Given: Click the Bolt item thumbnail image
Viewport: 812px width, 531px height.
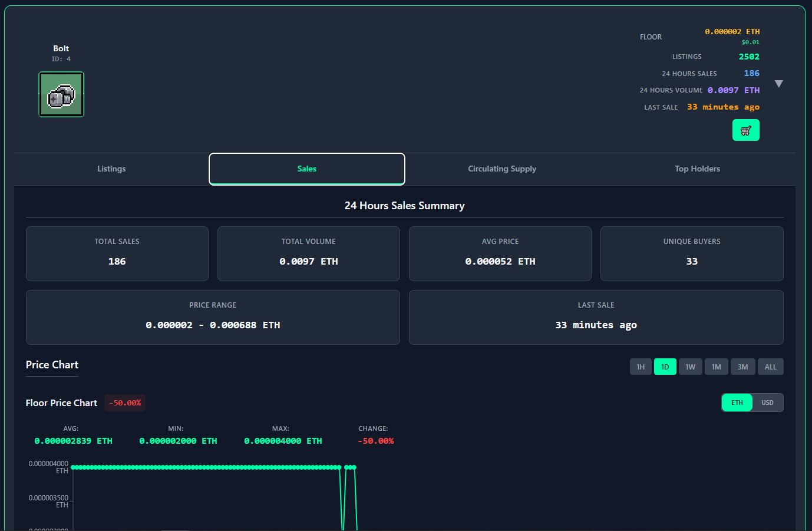Looking at the screenshot, I should 61,94.
